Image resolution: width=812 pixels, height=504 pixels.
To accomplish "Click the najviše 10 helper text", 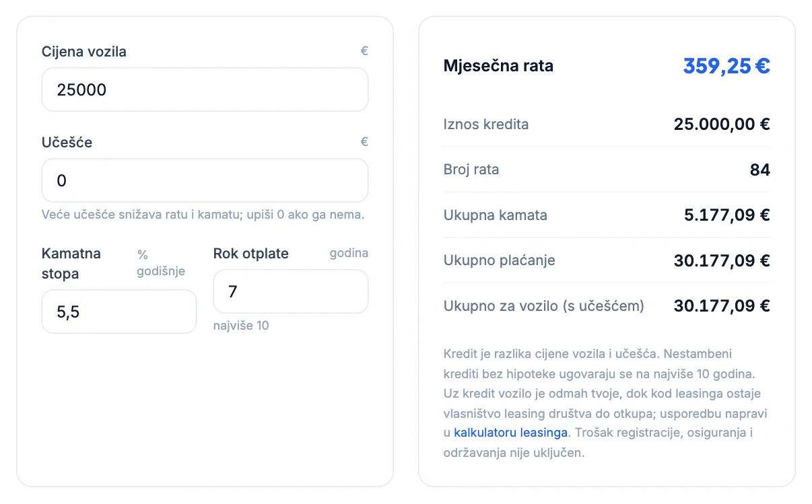I will [241, 326].
